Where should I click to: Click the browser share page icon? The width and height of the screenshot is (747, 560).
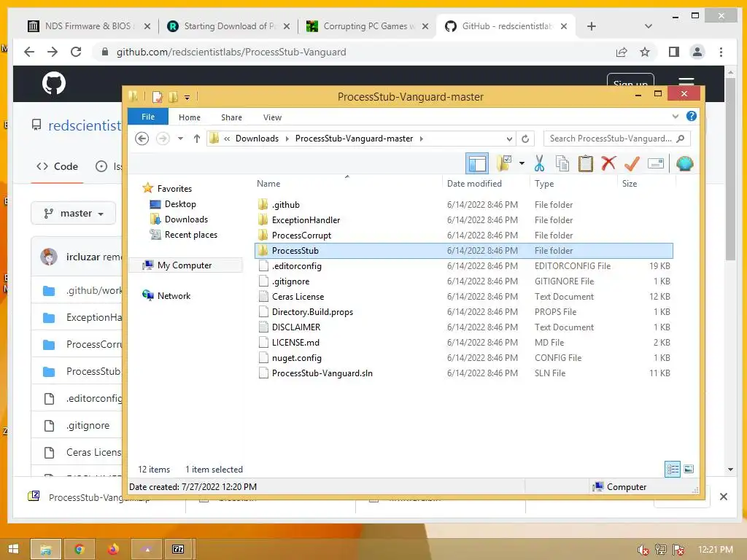coord(622,52)
